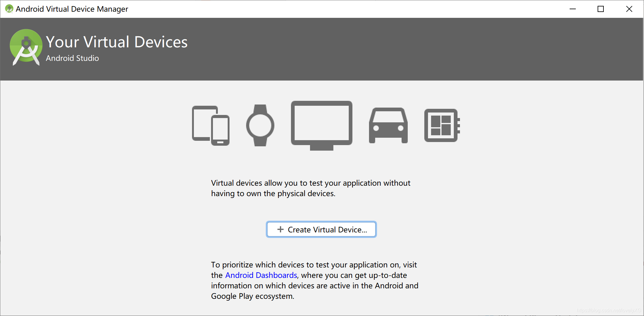Click the "Android Studio" subtitle text
644x316 pixels.
tap(73, 58)
